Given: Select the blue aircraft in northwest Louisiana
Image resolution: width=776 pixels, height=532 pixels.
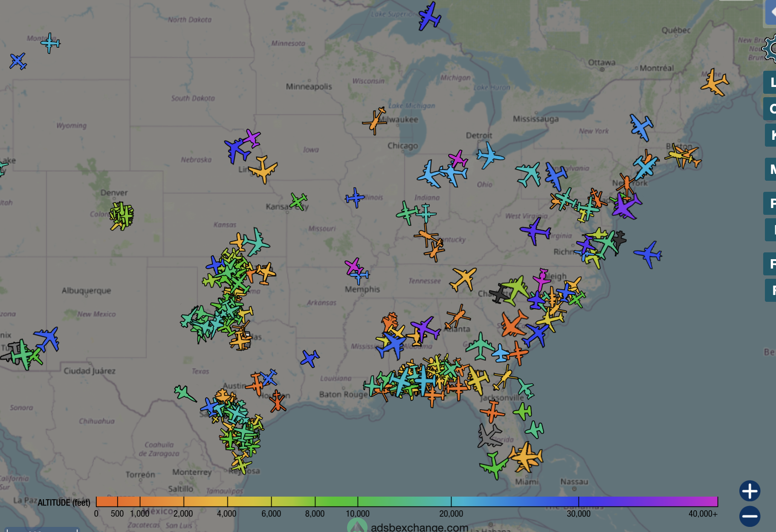Looking at the screenshot, I should click(310, 359).
